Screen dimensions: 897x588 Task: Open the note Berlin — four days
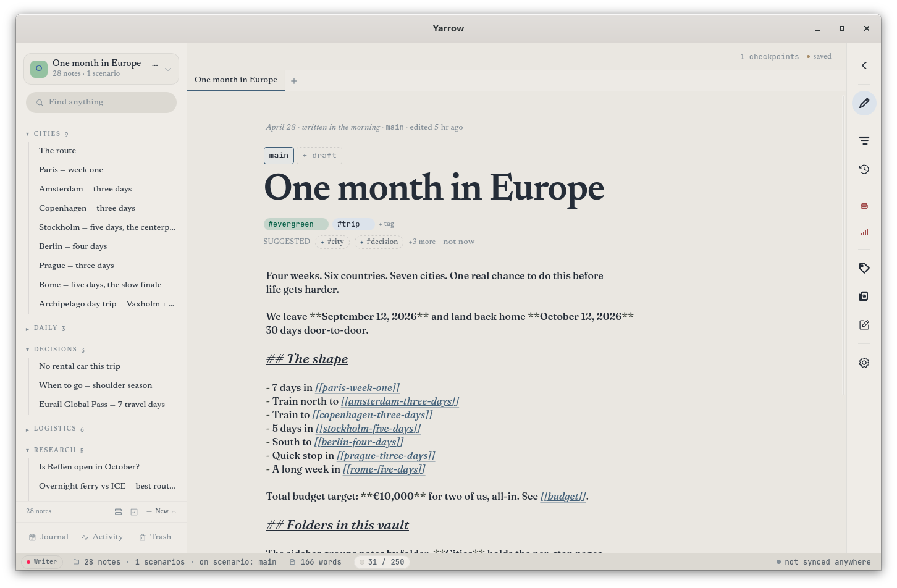pyautogui.click(x=73, y=246)
